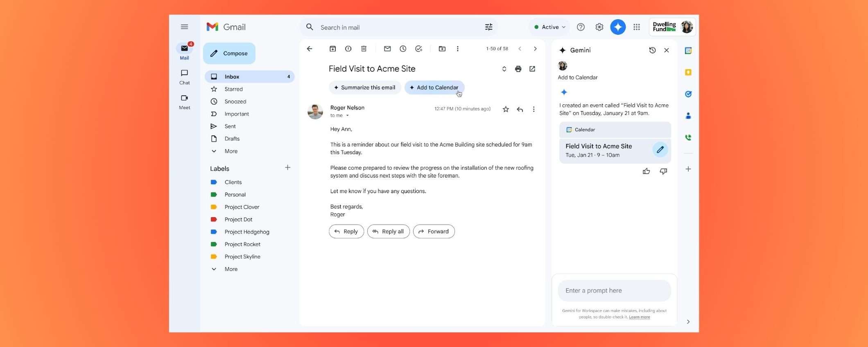
Task: Snooze the email using the clock icon
Action: pyautogui.click(x=403, y=49)
